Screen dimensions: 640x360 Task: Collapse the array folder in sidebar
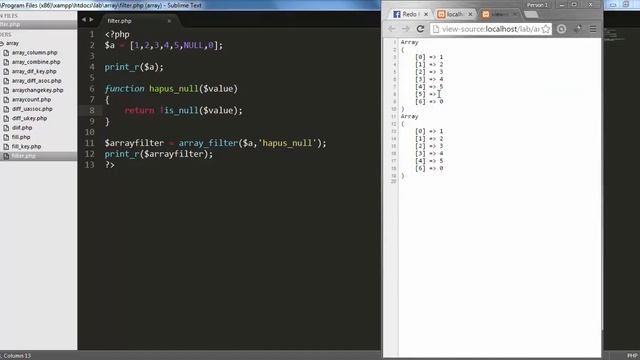(2, 43)
